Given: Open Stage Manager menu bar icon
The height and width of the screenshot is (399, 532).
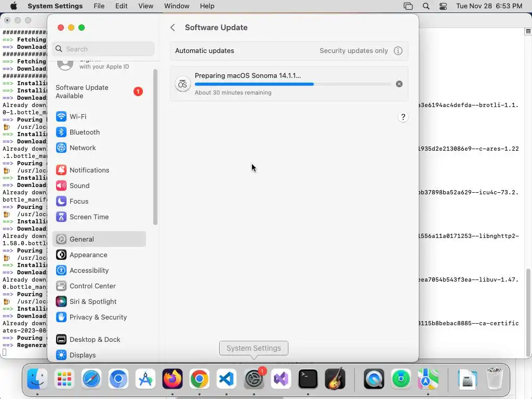Looking at the screenshot, I should tap(408, 6).
